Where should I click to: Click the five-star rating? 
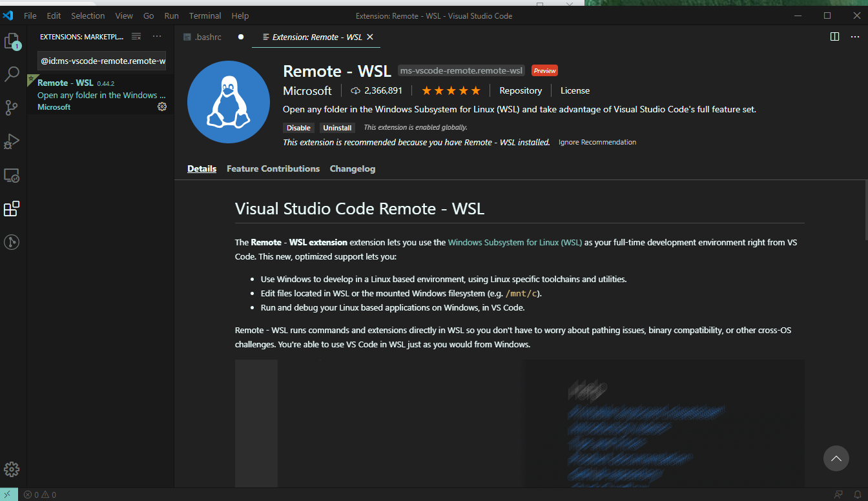(x=451, y=90)
